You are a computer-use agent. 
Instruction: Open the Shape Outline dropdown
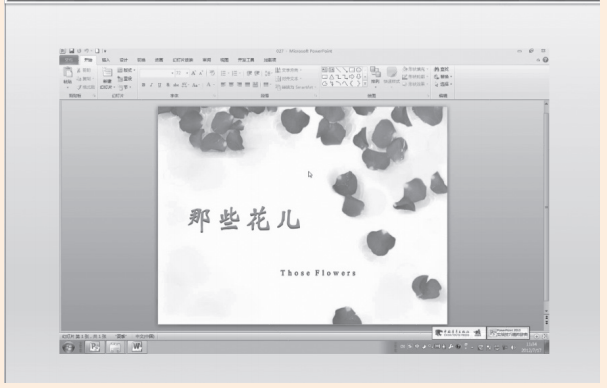coord(415,77)
